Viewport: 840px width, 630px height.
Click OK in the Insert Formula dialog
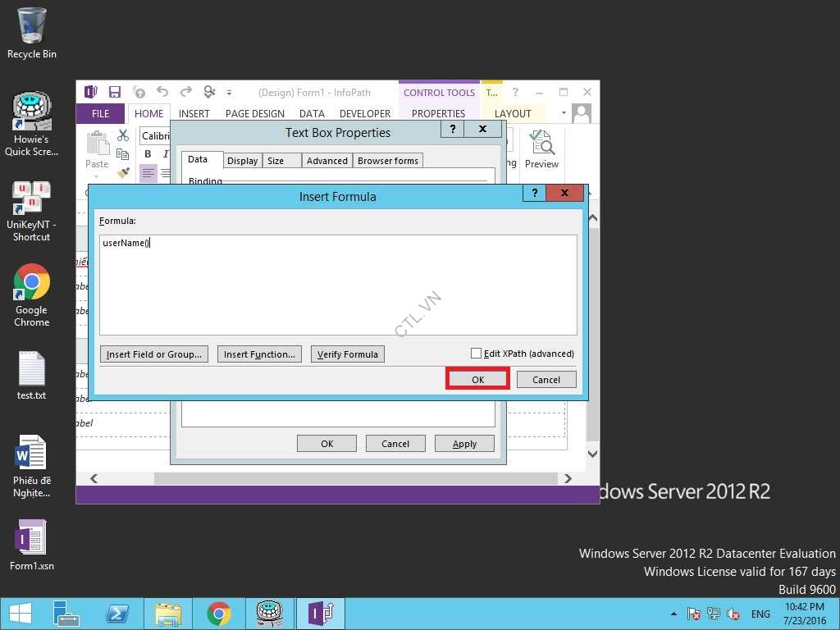pyautogui.click(x=477, y=379)
